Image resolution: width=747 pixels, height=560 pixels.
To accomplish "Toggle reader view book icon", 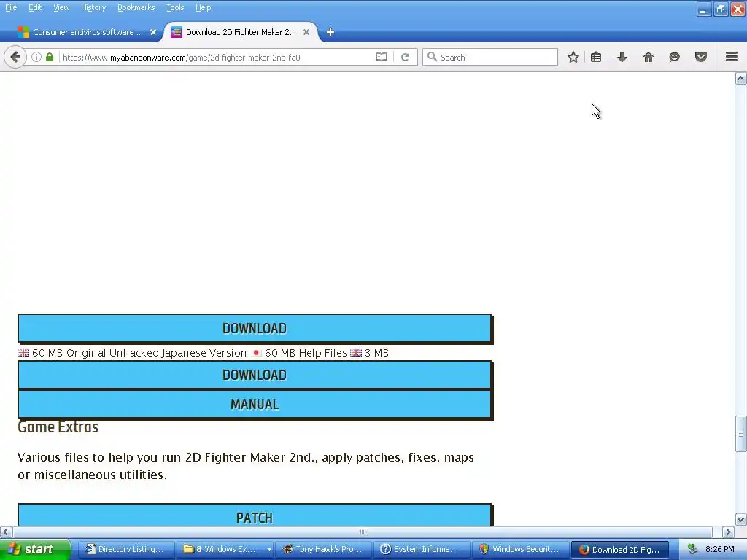I will point(381,57).
